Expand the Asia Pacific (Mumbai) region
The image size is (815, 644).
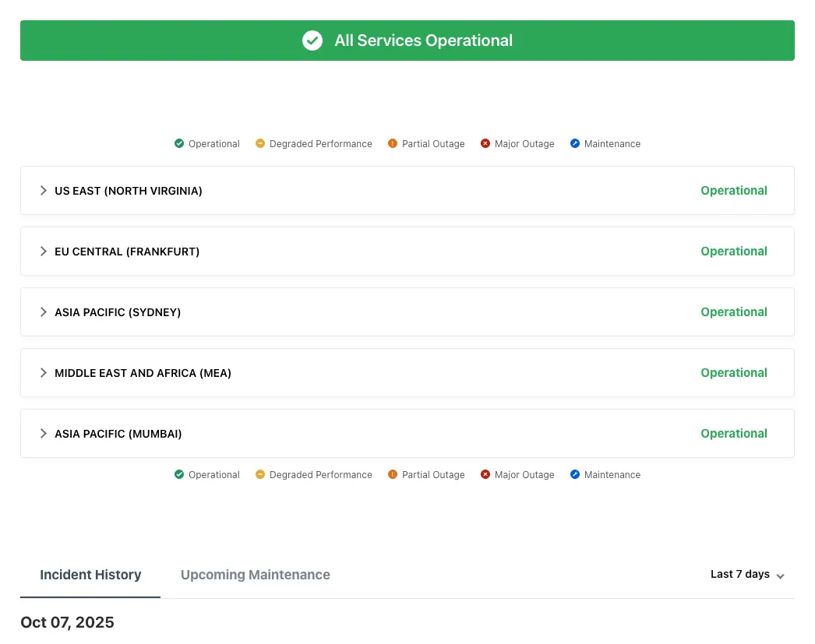tap(43, 433)
